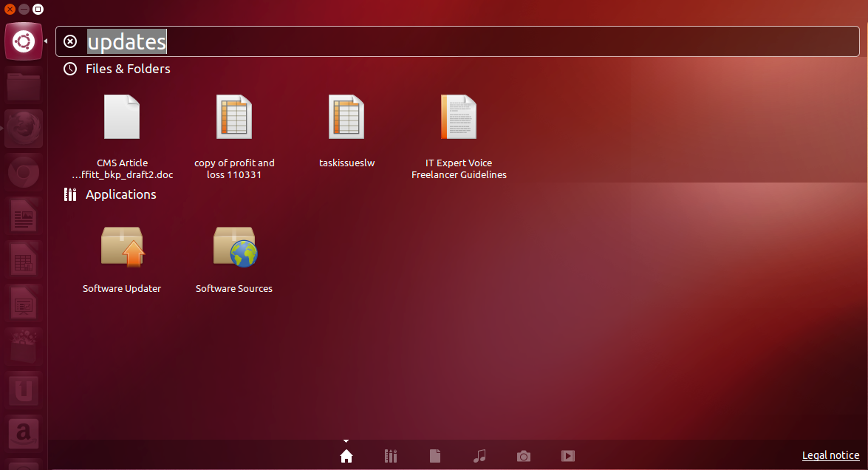The height and width of the screenshot is (470, 868).
Task: Open LibreOffice Impress from the launcher
Action: (x=23, y=304)
